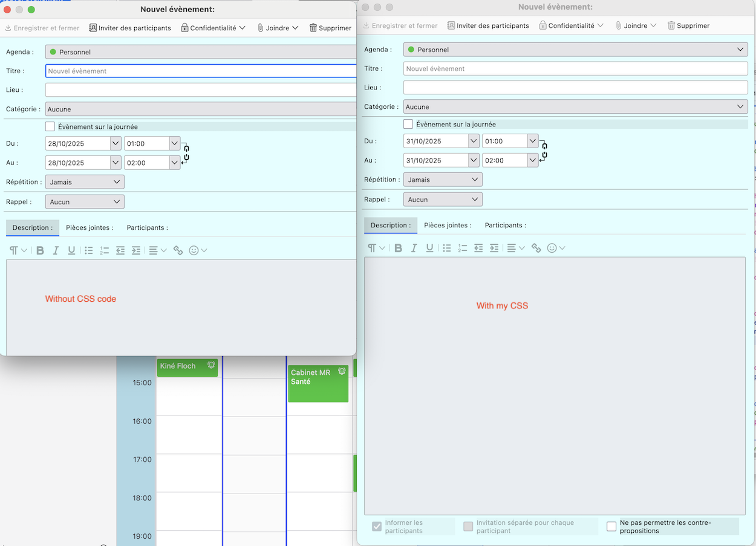Enable 'Ne pas permettre les contre-propositions' checkbox

click(x=611, y=527)
